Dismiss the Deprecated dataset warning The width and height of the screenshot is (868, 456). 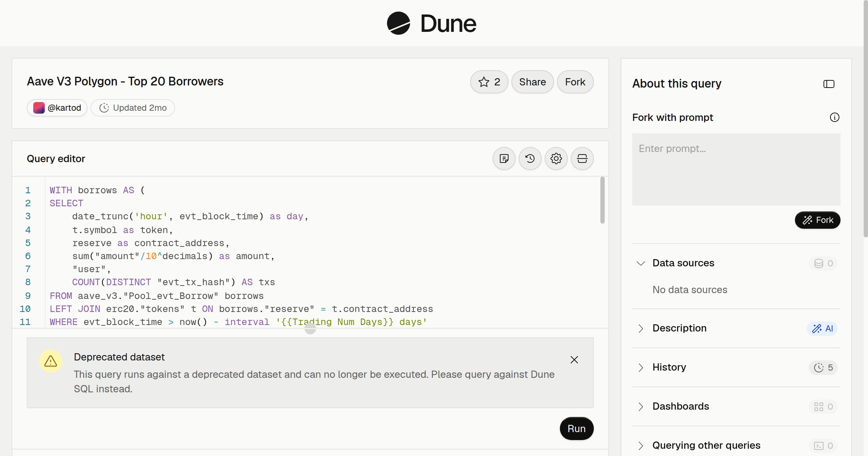coord(574,360)
